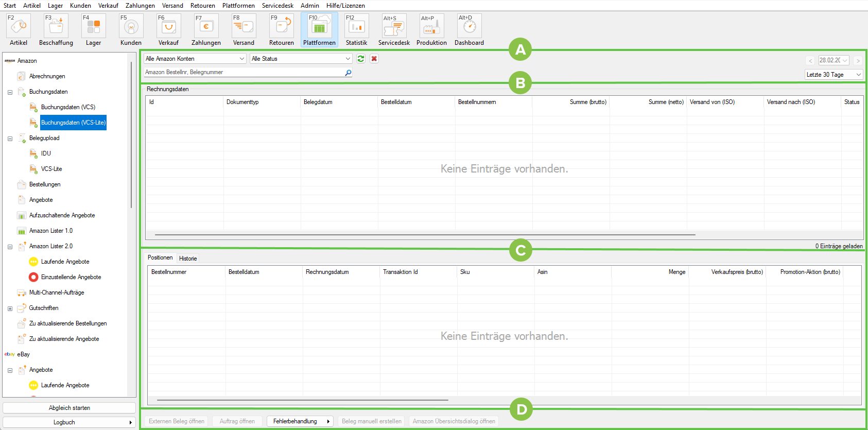
Task: Click the Abgleich starten button
Action: [69, 408]
